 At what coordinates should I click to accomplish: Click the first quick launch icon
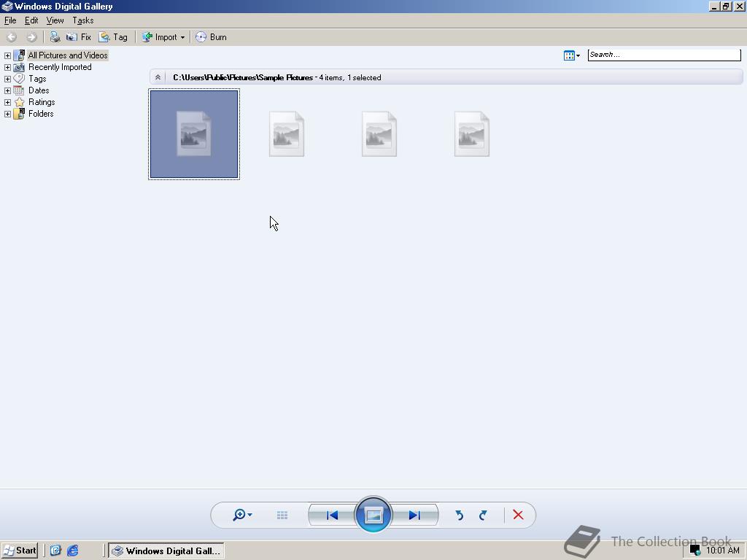(55, 551)
